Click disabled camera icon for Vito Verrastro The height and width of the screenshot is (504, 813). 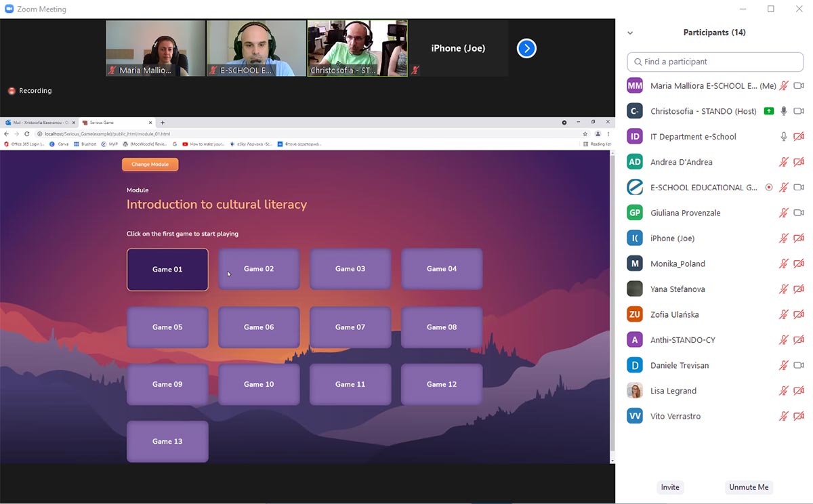pyautogui.click(x=799, y=416)
